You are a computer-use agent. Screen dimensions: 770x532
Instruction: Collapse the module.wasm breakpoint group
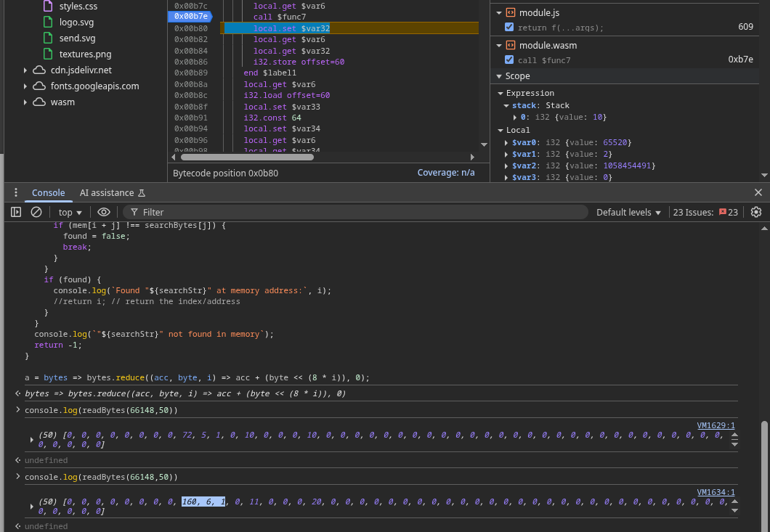[499, 46]
